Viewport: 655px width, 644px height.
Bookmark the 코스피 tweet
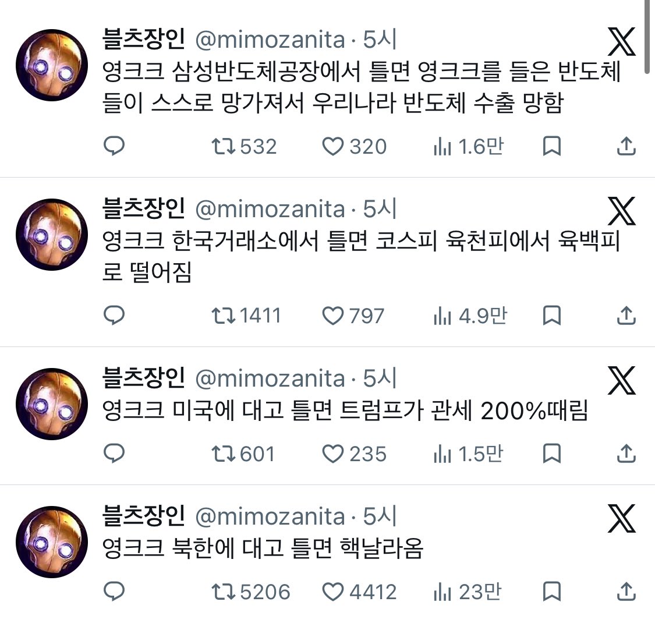click(551, 316)
